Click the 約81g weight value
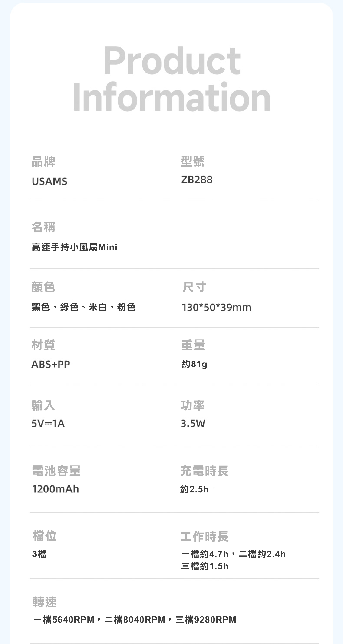This screenshot has height=644, width=343. click(x=194, y=364)
